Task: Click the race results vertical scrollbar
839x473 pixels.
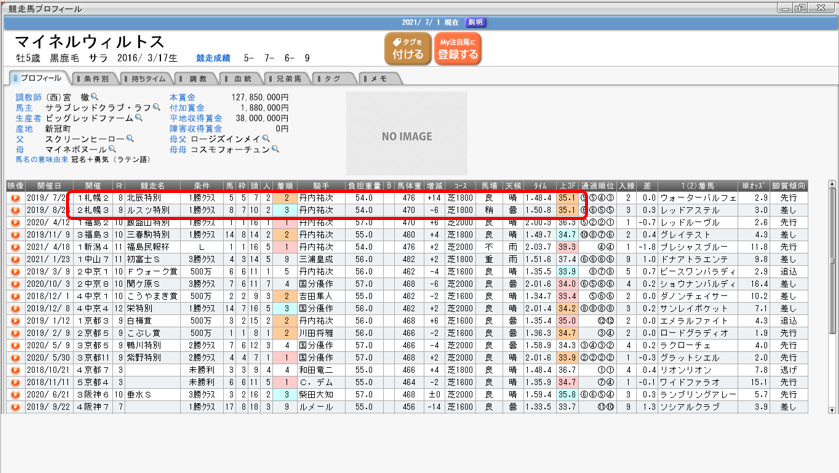Action: click(832, 300)
